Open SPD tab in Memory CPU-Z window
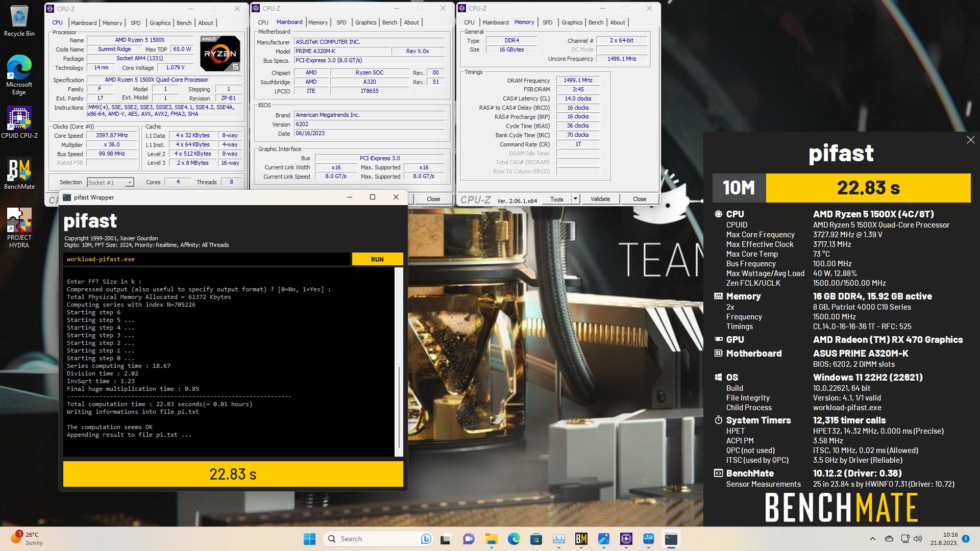Screen dimensions: 980x551 [547, 22]
